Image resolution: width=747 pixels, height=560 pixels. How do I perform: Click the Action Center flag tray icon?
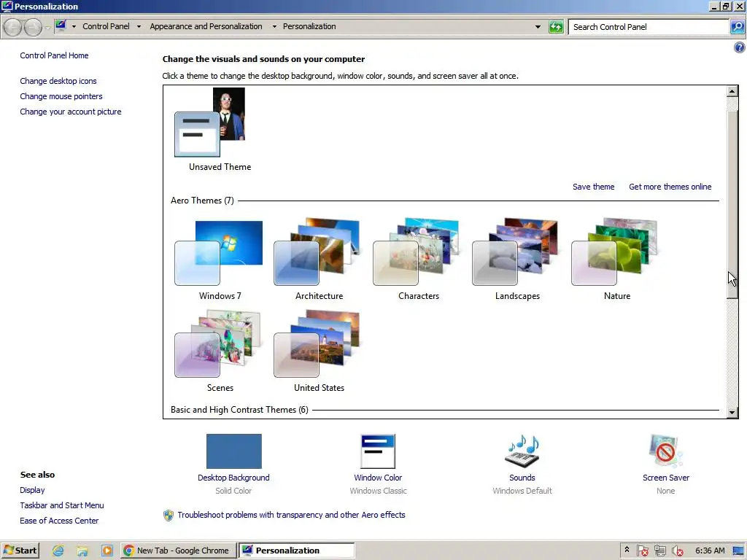pyautogui.click(x=642, y=551)
